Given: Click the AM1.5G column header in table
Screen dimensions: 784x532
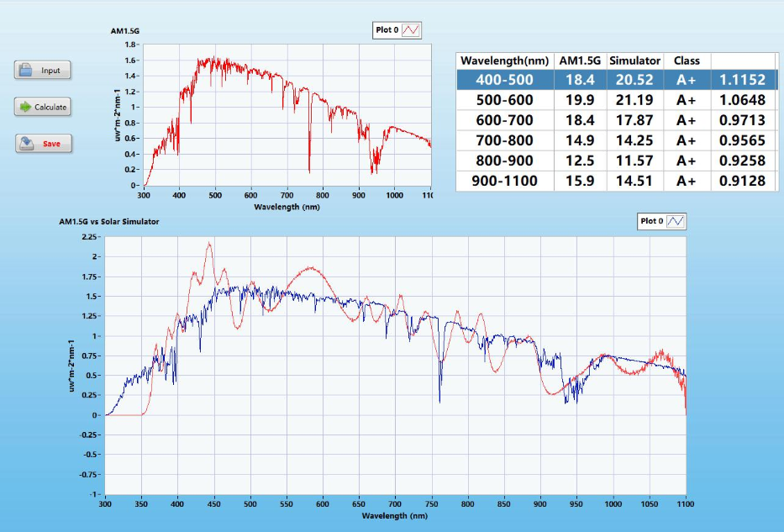Looking at the screenshot, I should (x=580, y=61).
